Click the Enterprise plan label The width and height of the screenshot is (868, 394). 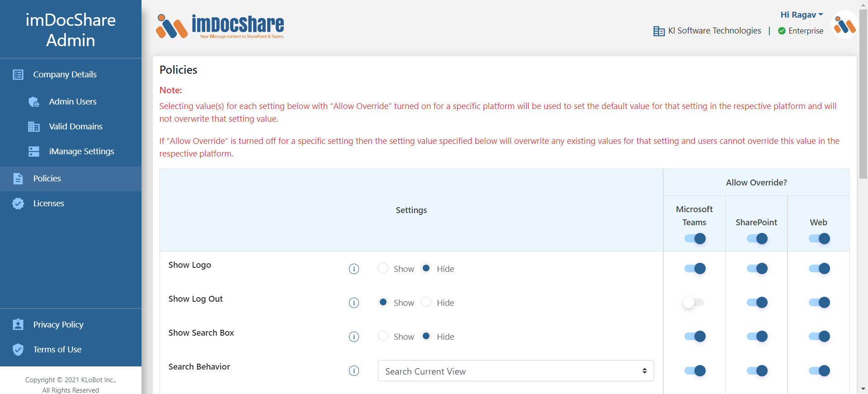[806, 31]
